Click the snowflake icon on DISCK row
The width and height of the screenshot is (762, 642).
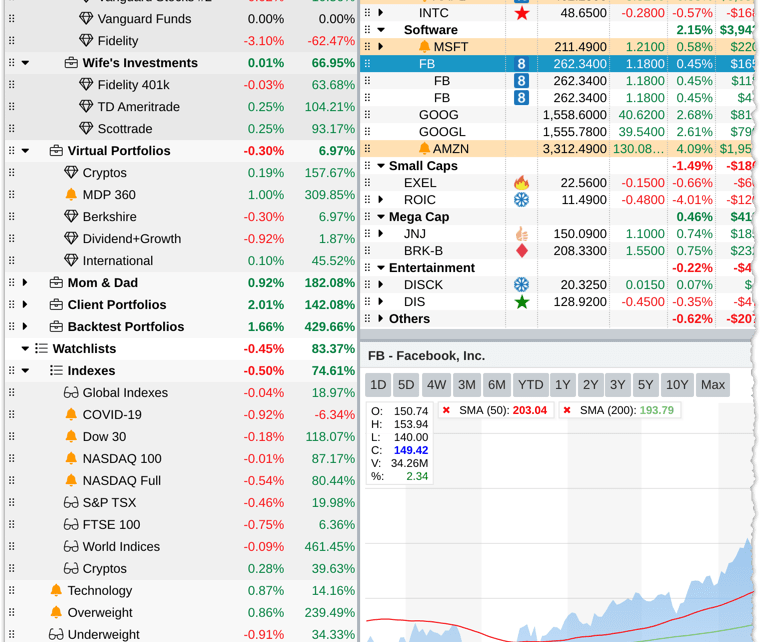(x=521, y=285)
